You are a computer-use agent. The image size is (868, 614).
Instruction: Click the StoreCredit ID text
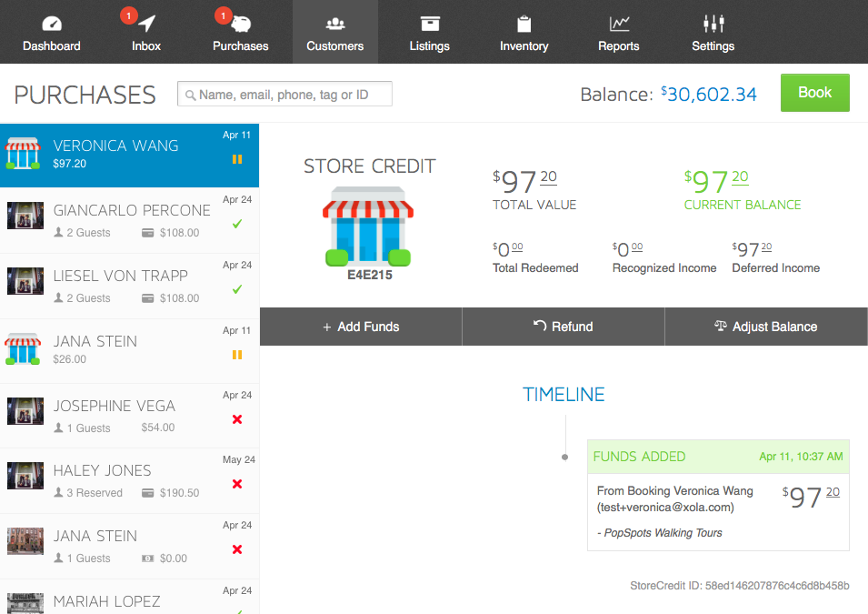[x=740, y=586]
